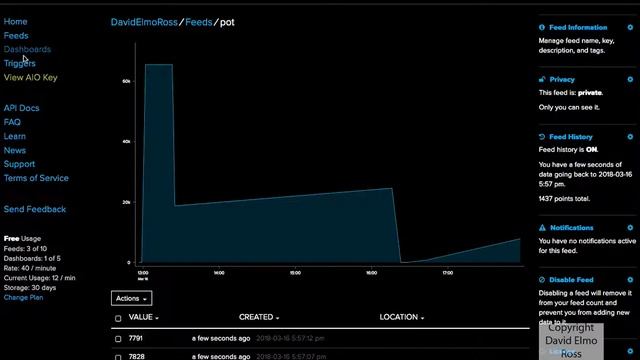The height and width of the screenshot is (360, 640).
Task: Click the chart's 14:00 axis label
Action: tap(219, 273)
